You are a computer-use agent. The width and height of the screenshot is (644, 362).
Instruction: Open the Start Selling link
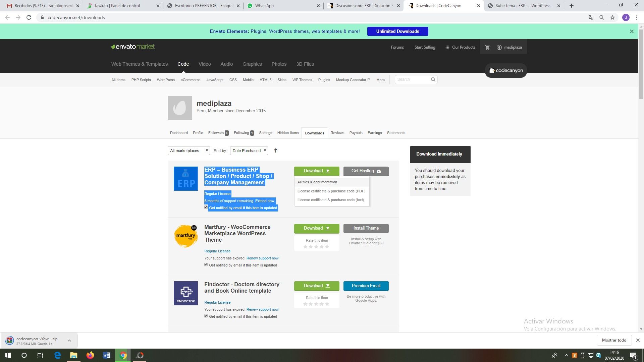[425, 47]
